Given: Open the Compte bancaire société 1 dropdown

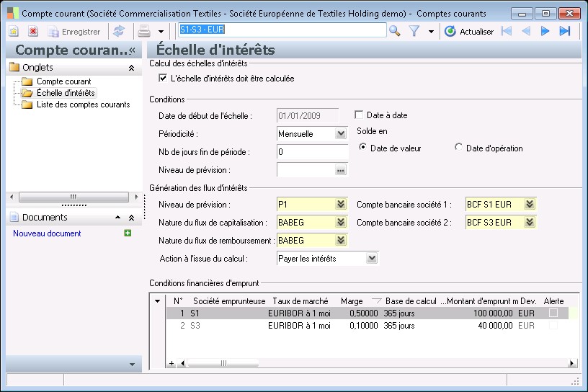Looking at the screenshot, I should click(x=529, y=204).
